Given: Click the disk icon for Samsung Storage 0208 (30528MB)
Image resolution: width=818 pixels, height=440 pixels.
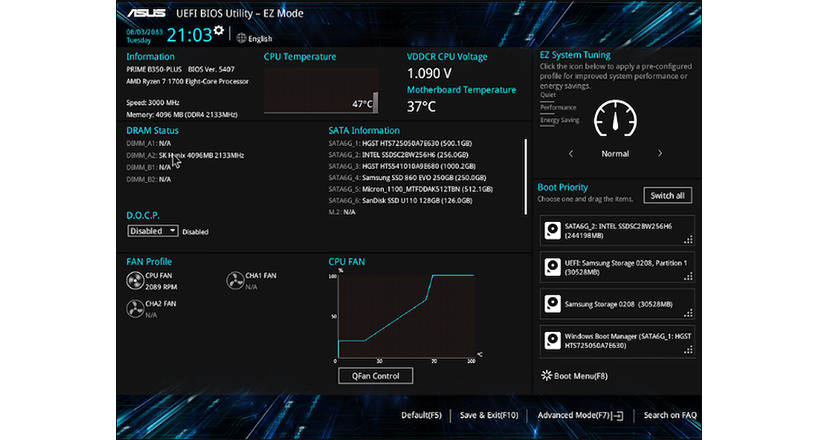Looking at the screenshot, I should coord(552,304).
